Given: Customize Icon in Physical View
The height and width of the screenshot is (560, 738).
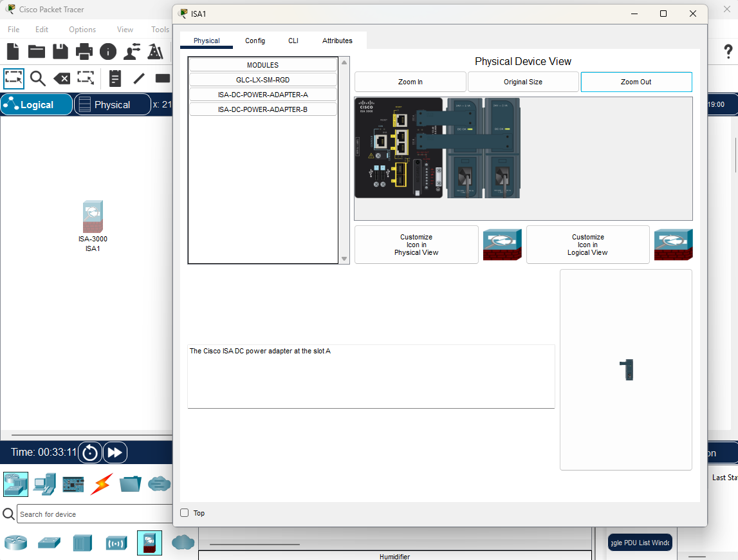Looking at the screenshot, I should 416,245.
